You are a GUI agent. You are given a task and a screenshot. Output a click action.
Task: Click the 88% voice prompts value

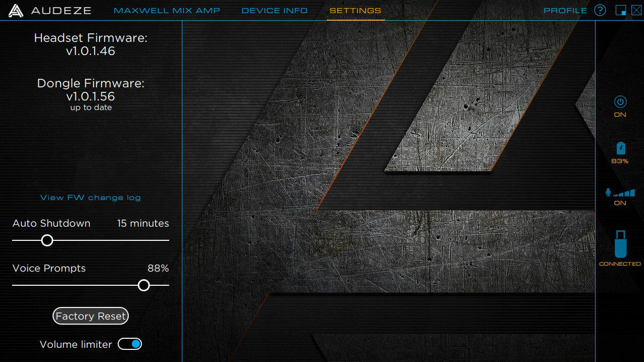158,268
